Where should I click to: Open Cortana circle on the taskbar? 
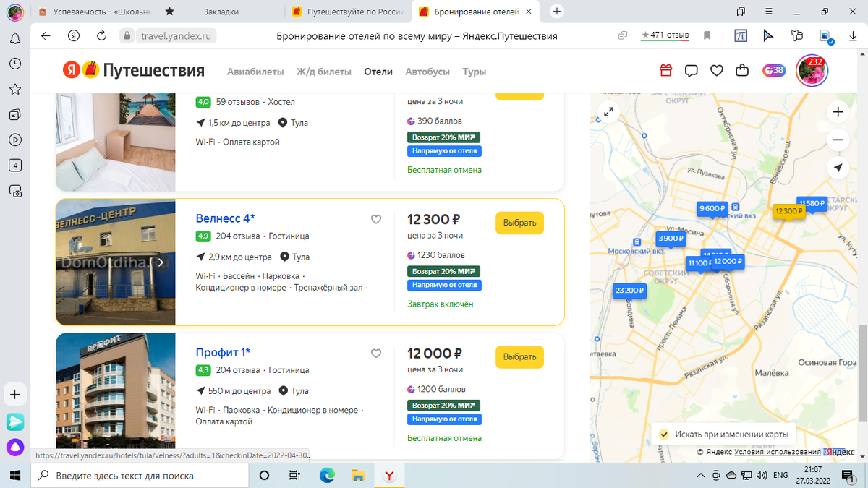(x=264, y=475)
